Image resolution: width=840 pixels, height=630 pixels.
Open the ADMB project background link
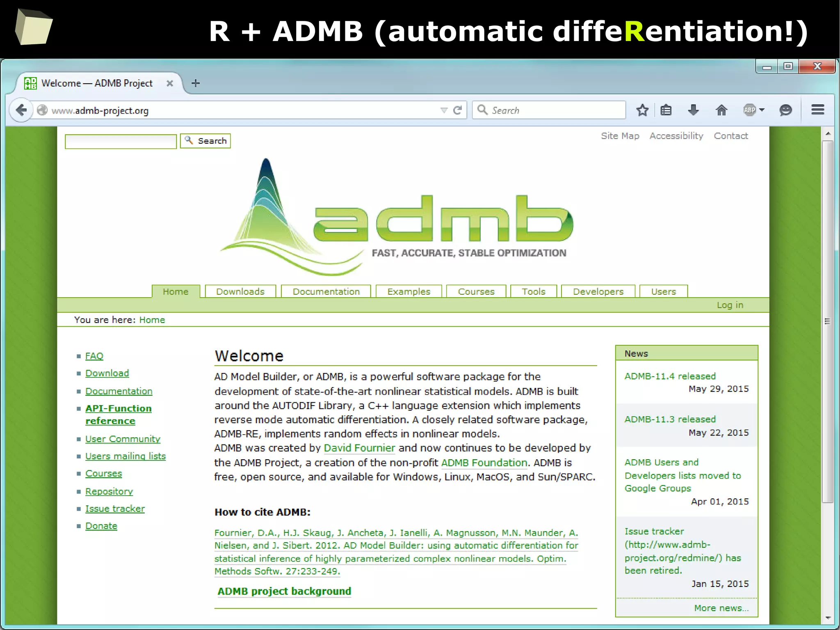pyautogui.click(x=284, y=591)
